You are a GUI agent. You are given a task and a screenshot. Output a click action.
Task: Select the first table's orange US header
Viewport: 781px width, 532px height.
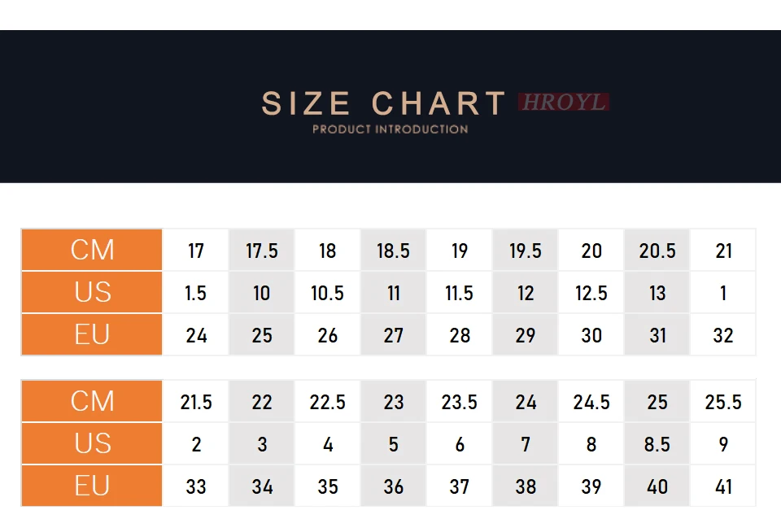pyautogui.click(x=92, y=292)
